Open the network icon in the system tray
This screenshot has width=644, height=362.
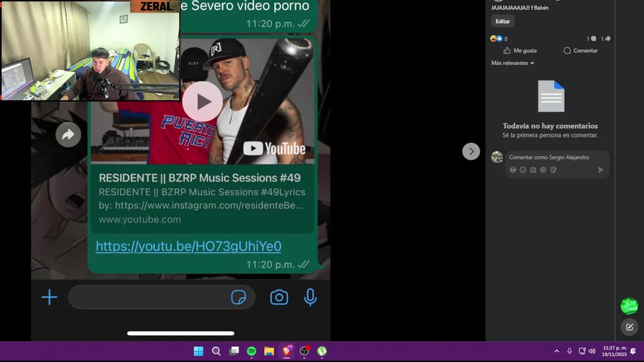click(x=582, y=351)
